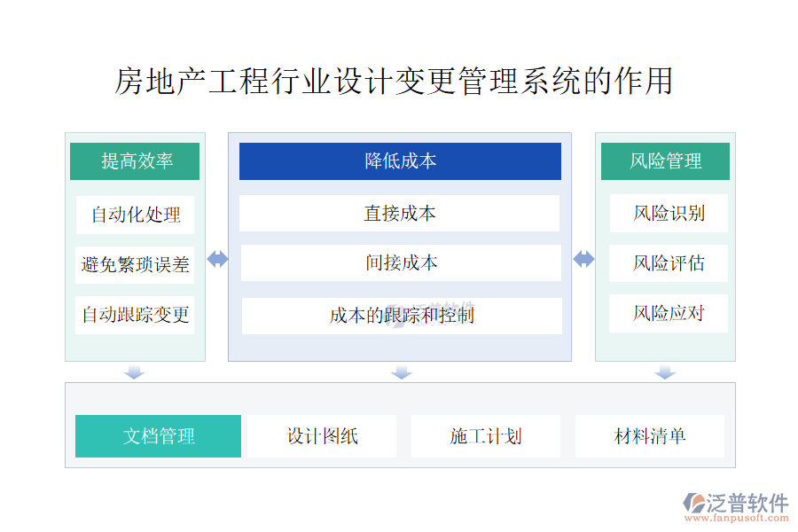Viewport: 798px width, 532px height.
Task: Click the 材料清单 item
Action: [x=650, y=436]
